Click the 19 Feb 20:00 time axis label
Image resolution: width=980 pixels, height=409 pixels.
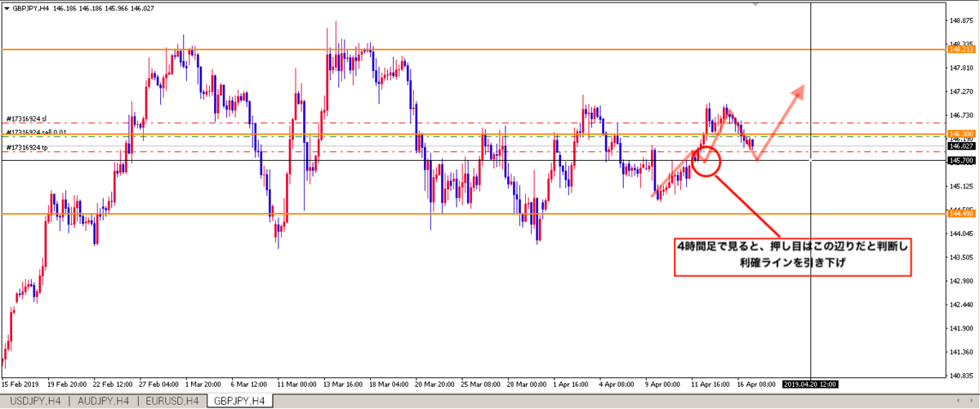pyautogui.click(x=66, y=384)
